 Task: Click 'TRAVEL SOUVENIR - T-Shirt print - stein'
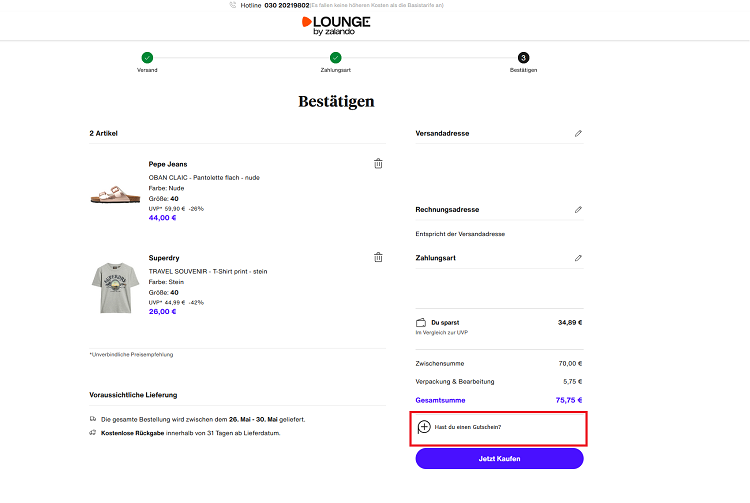pos(208,271)
